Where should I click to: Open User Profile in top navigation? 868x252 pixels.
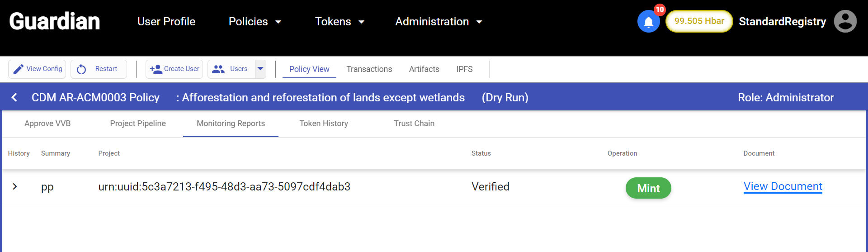point(166,22)
